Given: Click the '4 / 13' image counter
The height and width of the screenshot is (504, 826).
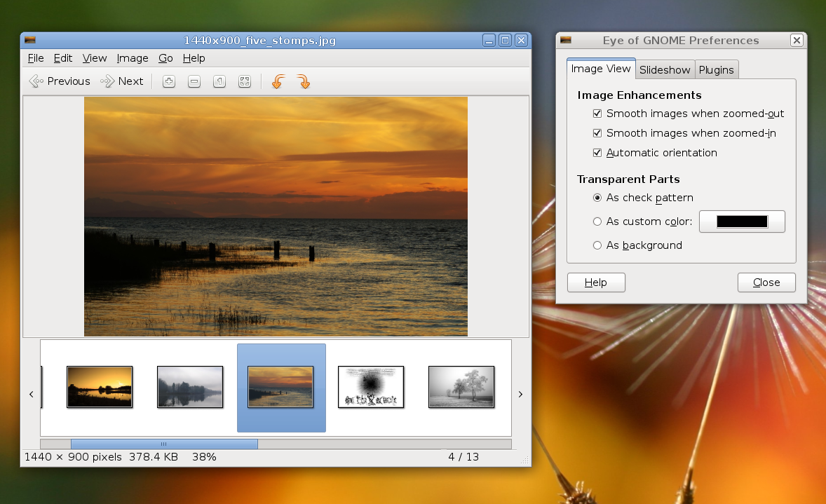Looking at the screenshot, I should click(463, 456).
